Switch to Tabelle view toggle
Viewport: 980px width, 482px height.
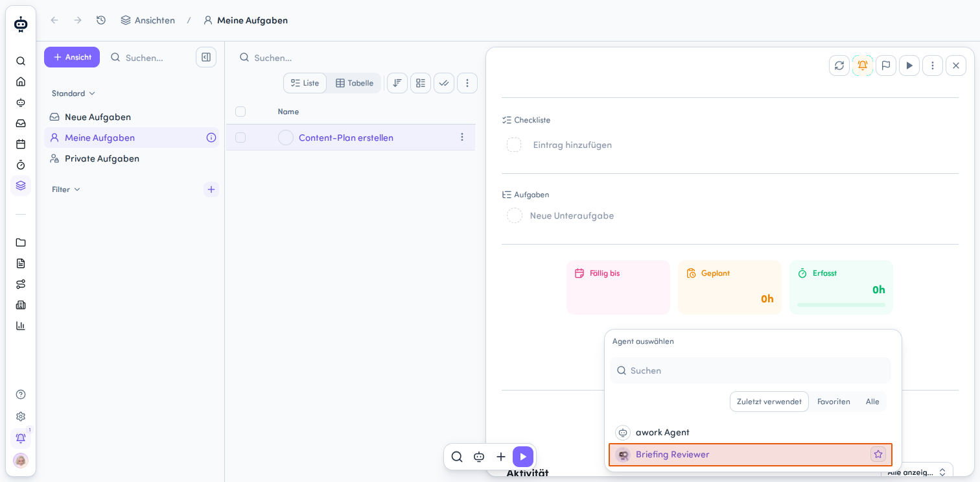pyautogui.click(x=355, y=83)
